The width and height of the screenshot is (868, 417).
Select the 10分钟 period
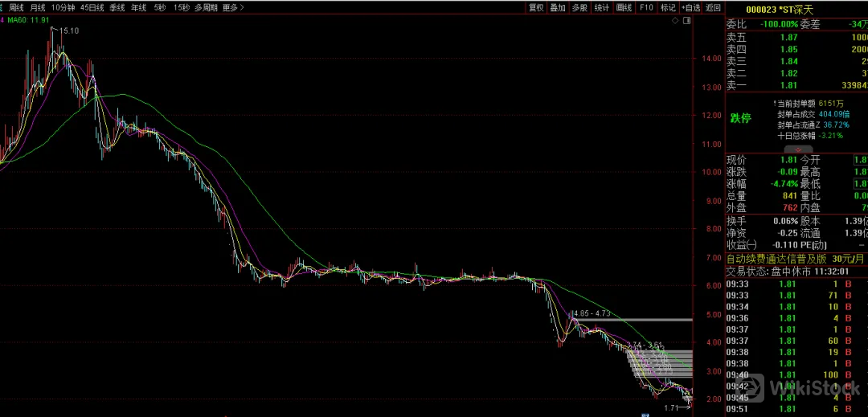point(63,7)
